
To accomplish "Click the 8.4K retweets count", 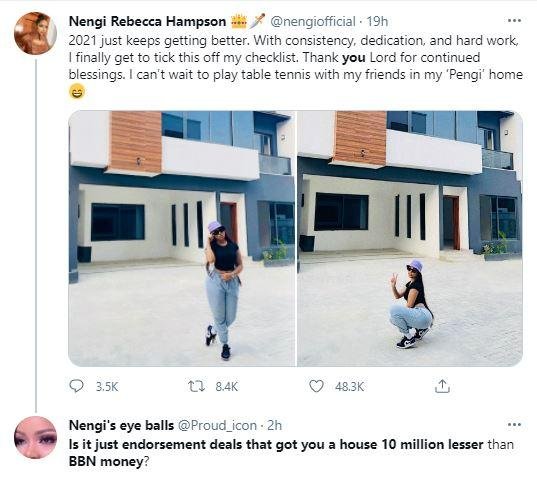I will [226, 387].
